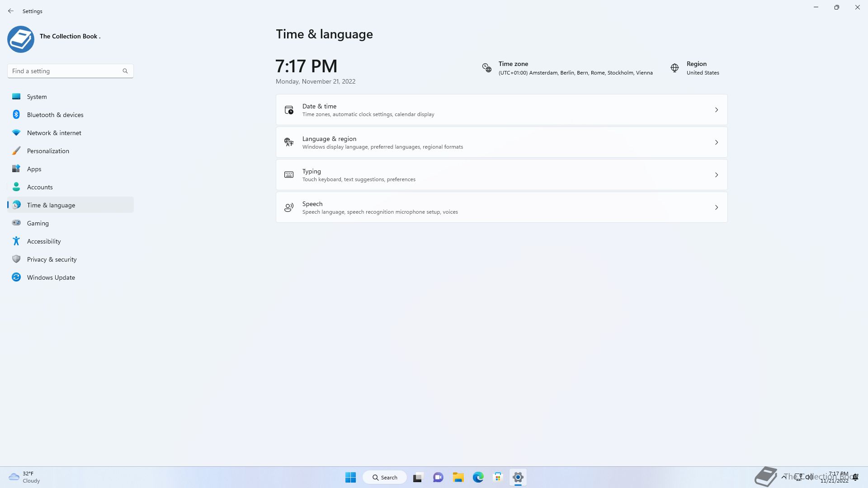
Task: Click the Region globe icon at top
Action: (675, 68)
